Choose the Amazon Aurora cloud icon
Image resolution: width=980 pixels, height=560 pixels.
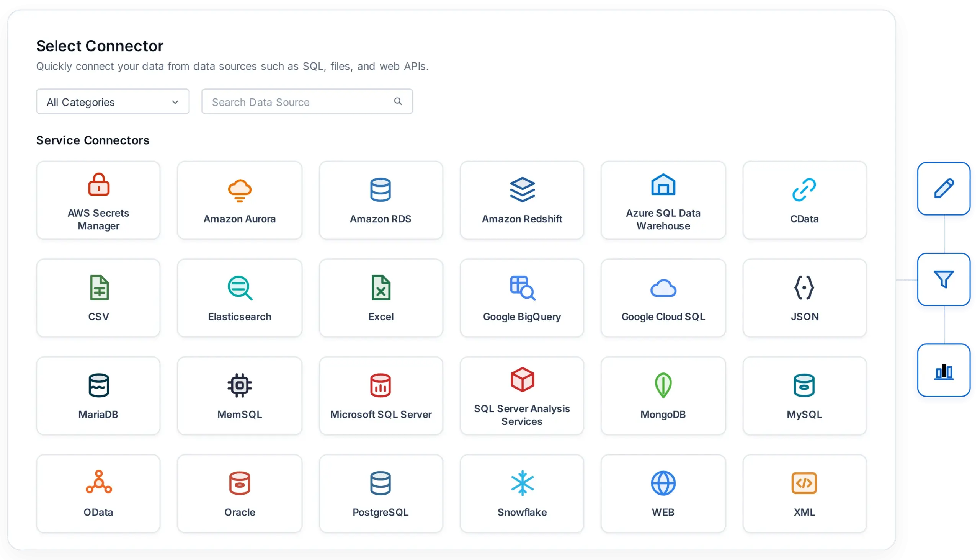(x=240, y=190)
